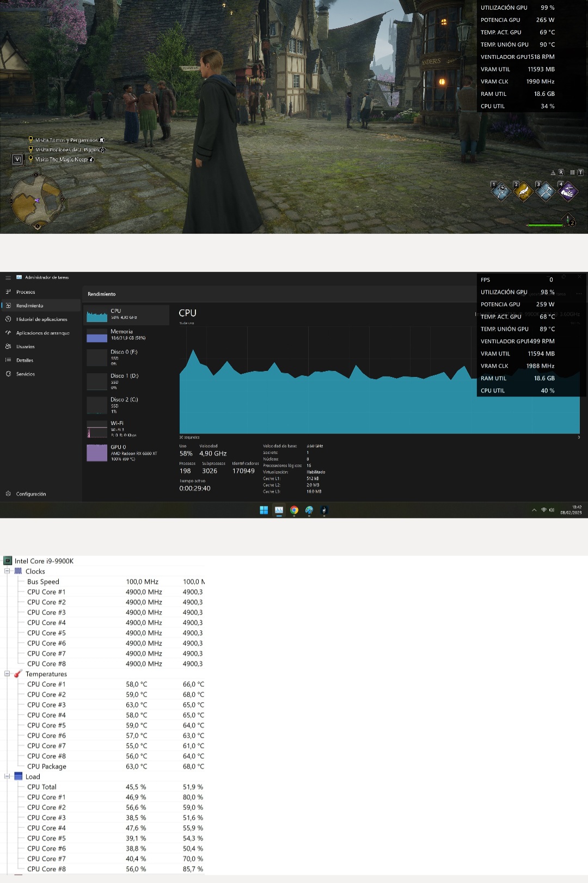Image resolution: width=588 pixels, height=883 pixels.
Task: Select Disco 1 (D:) performance entry
Action: point(126,381)
